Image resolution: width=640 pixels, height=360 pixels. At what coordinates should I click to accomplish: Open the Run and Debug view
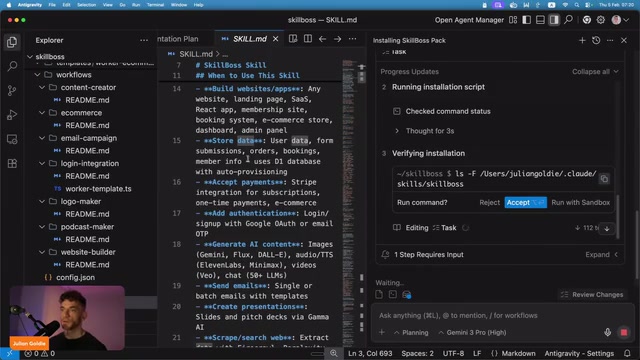12,115
